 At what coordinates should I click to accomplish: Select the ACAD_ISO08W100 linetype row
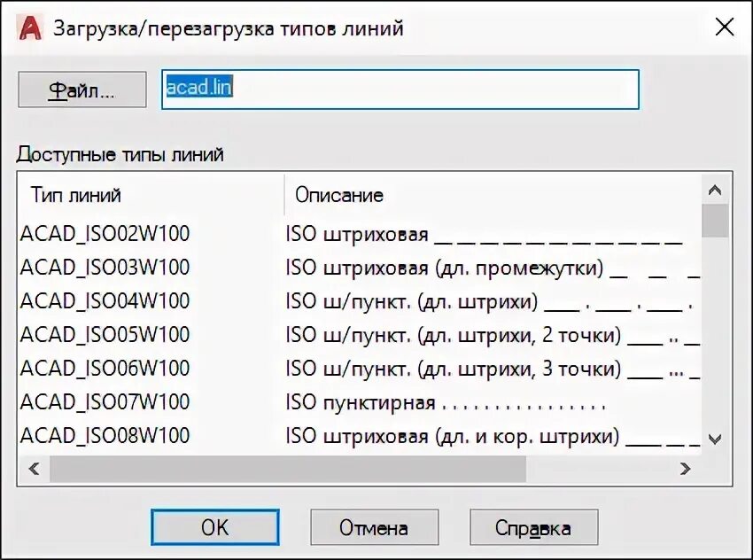pos(105,436)
